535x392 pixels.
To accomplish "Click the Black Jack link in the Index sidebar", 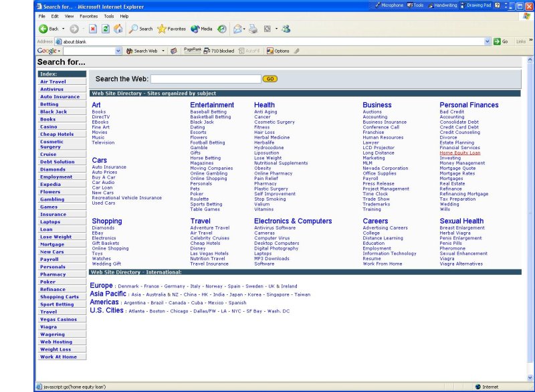I will tap(53, 112).
